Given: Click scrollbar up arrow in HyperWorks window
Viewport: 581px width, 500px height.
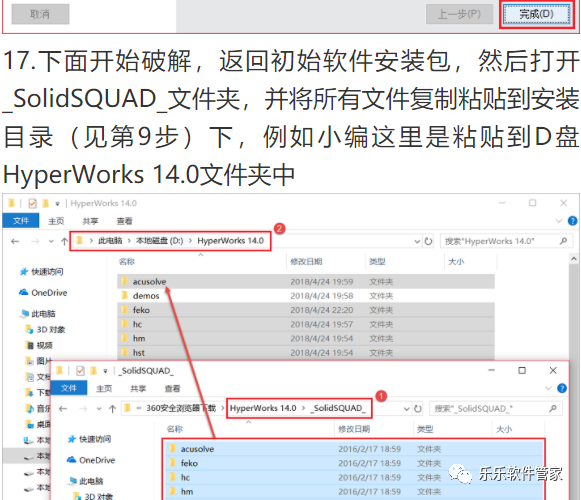Looking at the screenshot, I should coord(574,259).
